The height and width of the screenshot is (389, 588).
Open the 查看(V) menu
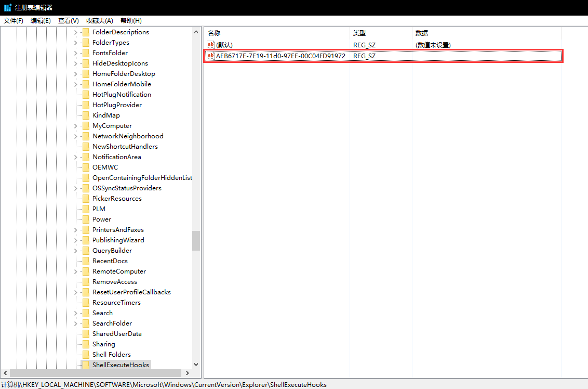pos(68,21)
